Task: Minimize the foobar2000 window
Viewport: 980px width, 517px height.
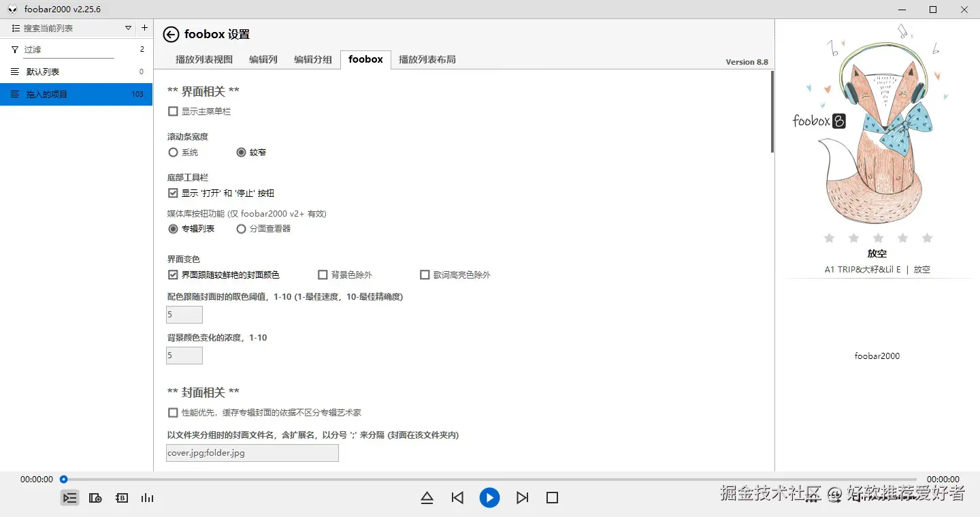Action: pyautogui.click(x=902, y=9)
